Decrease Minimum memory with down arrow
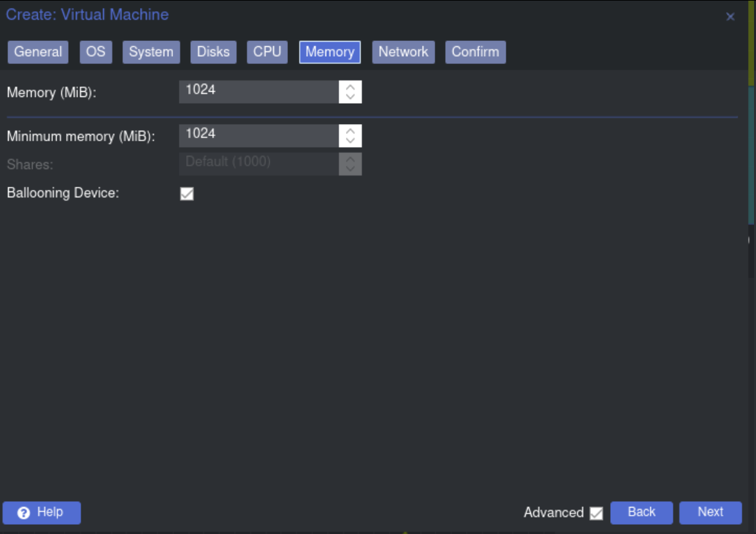This screenshot has height=534, width=756. [350, 141]
